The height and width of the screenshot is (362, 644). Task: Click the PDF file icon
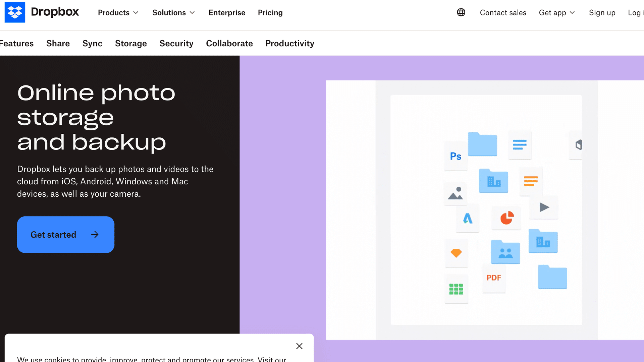coord(494,278)
